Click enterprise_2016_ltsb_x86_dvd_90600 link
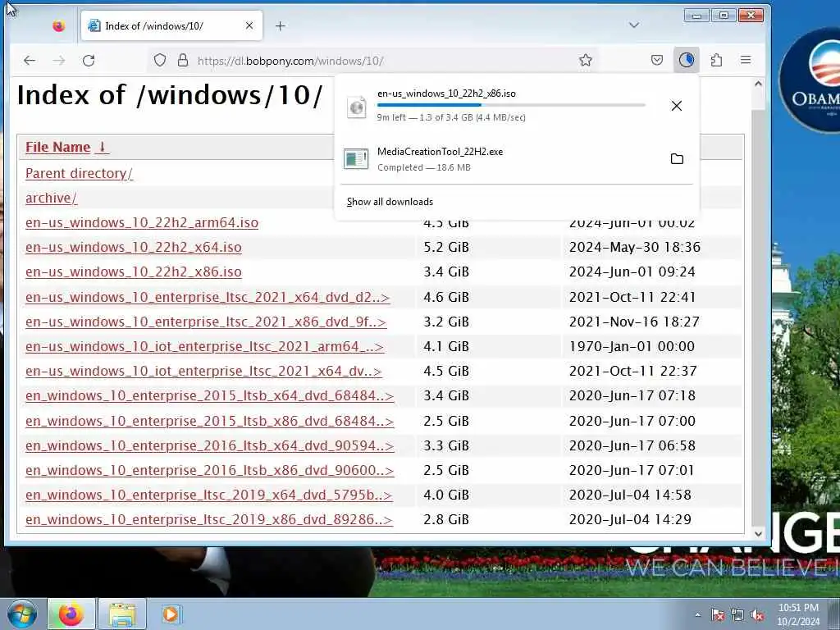 (x=209, y=470)
